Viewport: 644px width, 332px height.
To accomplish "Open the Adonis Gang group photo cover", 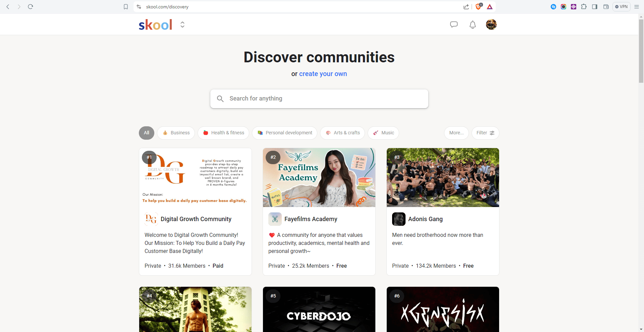I will point(443,178).
